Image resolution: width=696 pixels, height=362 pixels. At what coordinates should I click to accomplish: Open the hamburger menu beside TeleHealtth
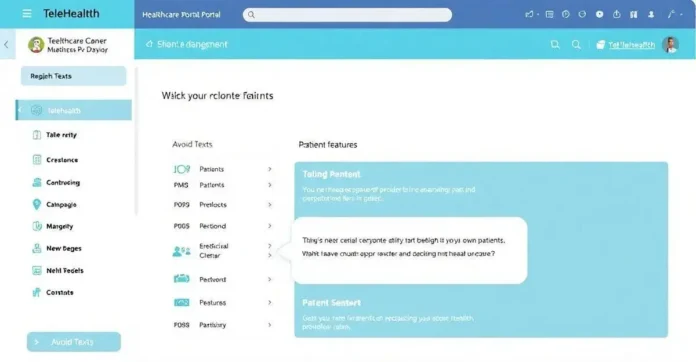(x=27, y=14)
